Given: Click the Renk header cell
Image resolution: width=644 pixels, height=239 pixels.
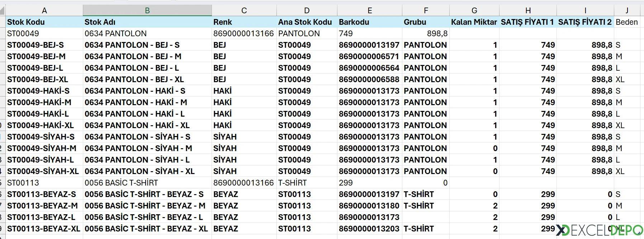Looking at the screenshot, I should [223, 22].
